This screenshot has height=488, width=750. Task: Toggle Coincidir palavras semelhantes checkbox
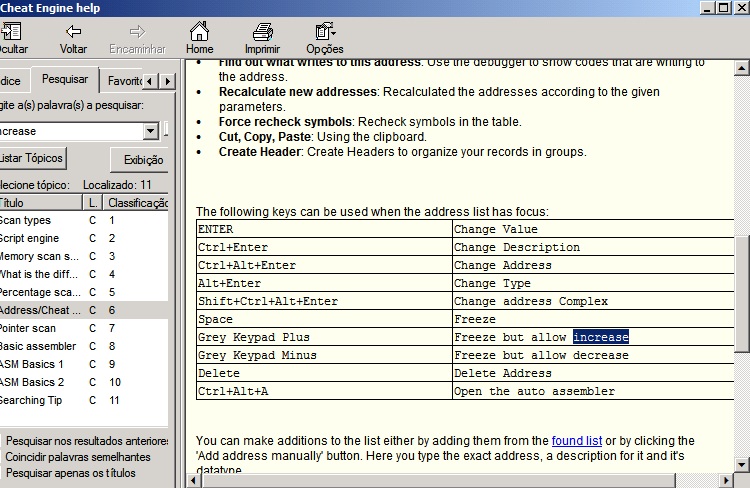[75, 457]
